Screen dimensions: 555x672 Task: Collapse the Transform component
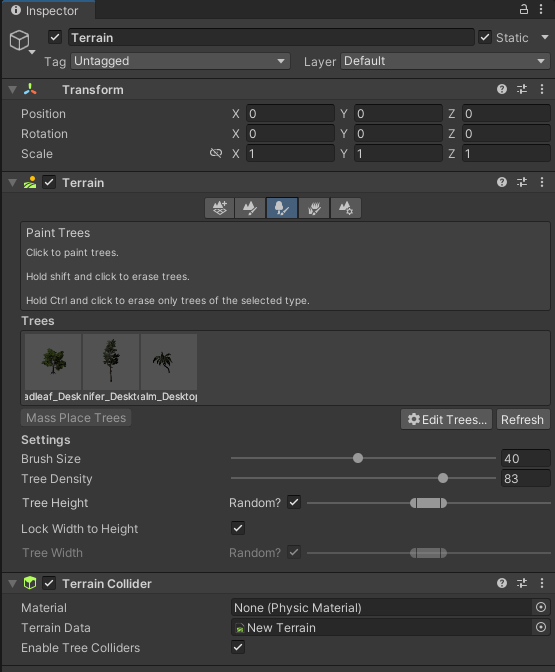[12, 90]
